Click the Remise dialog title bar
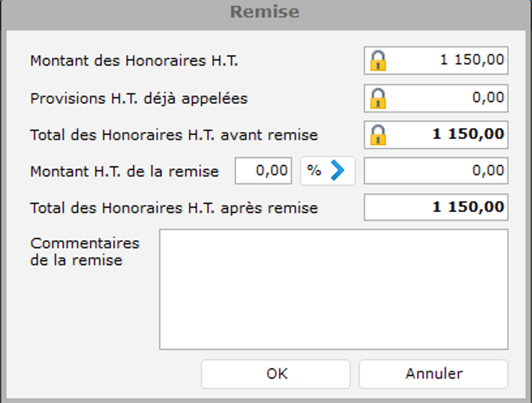This screenshot has width=532, height=403. 265,12
